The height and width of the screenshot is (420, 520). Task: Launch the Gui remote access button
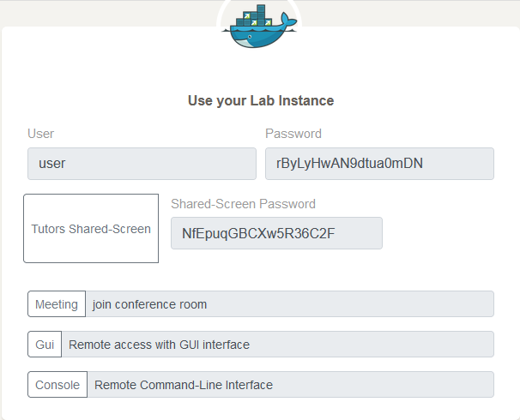click(45, 345)
